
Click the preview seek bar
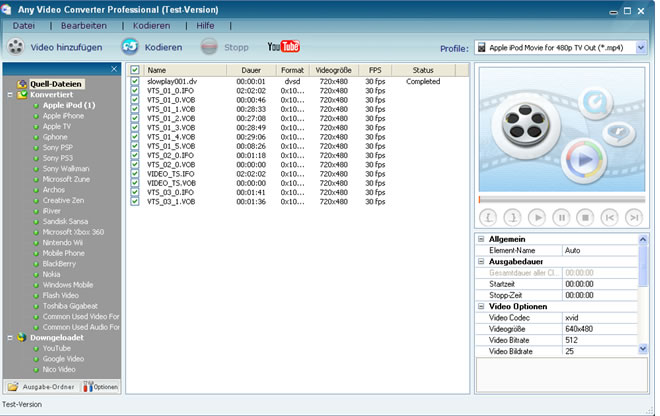[562, 199]
